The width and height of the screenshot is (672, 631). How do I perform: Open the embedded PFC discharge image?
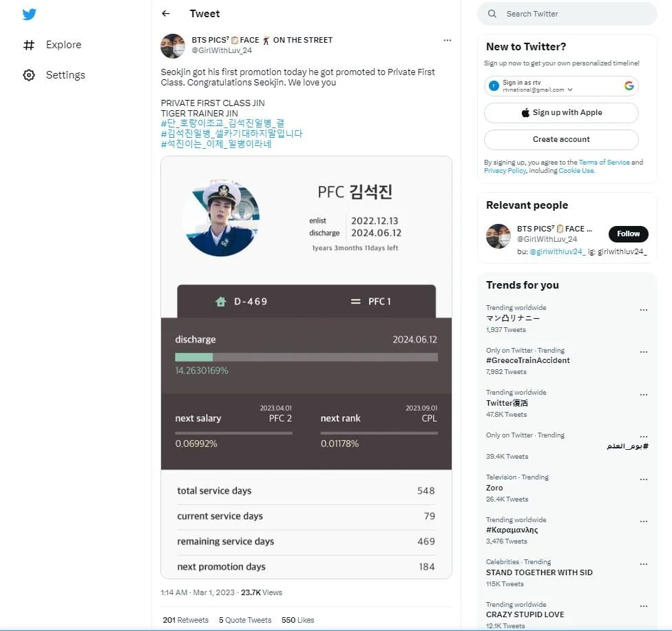click(x=306, y=367)
